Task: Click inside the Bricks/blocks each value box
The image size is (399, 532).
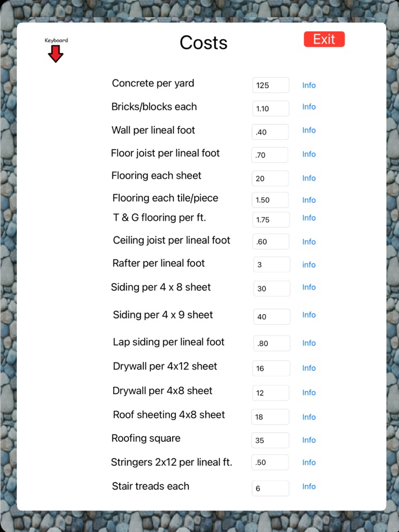Action: (x=270, y=108)
